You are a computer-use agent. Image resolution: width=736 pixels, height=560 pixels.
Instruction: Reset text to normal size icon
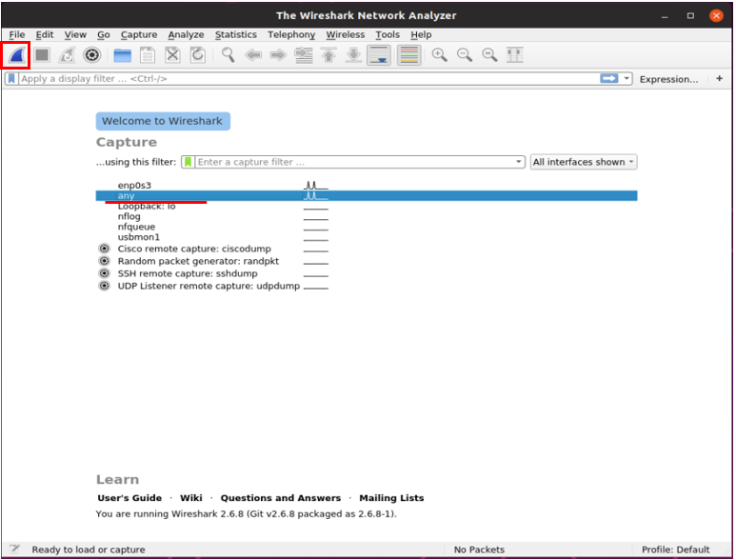point(489,55)
